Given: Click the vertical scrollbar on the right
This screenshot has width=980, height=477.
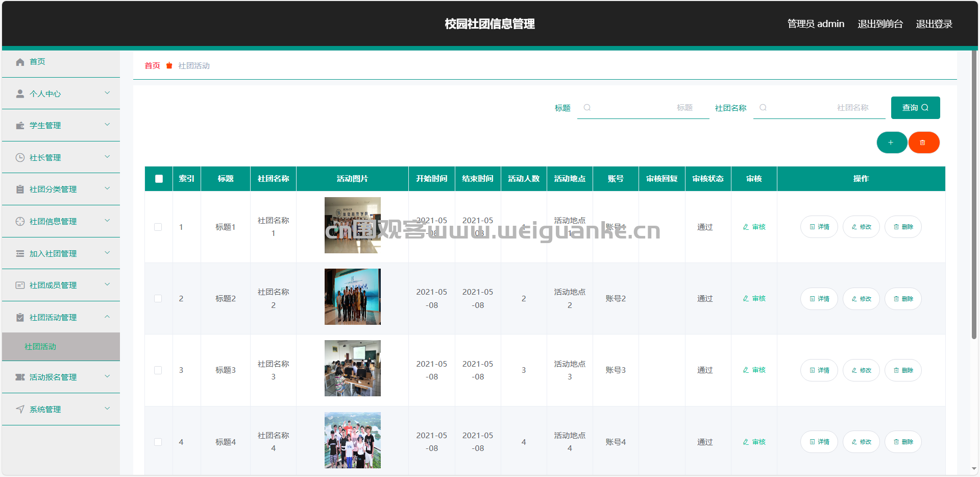Looking at the screenshot, I should coord(974,194).
